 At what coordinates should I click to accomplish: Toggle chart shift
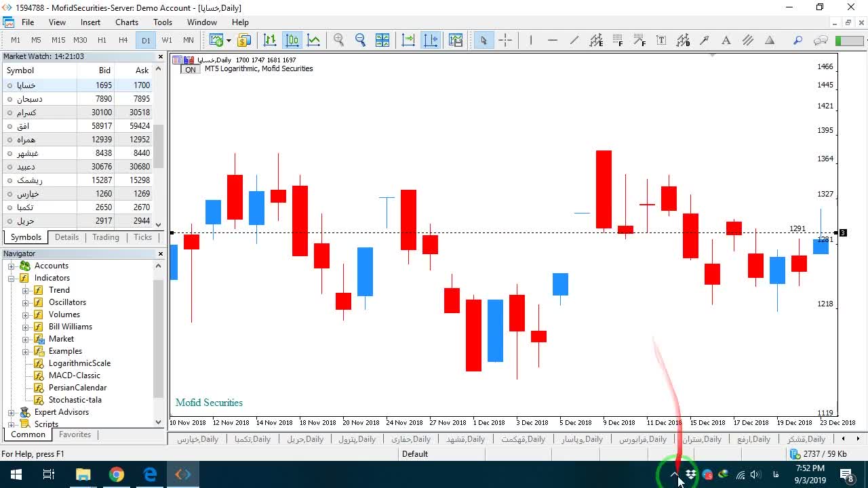pyautogui.click(x=431, y=40)
